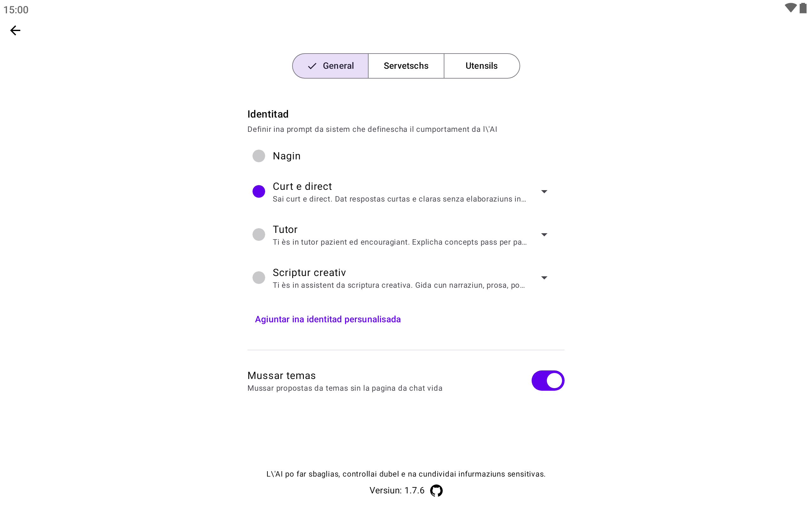Click Agiuntar ina identitad persunalisada

click(328, 319)
